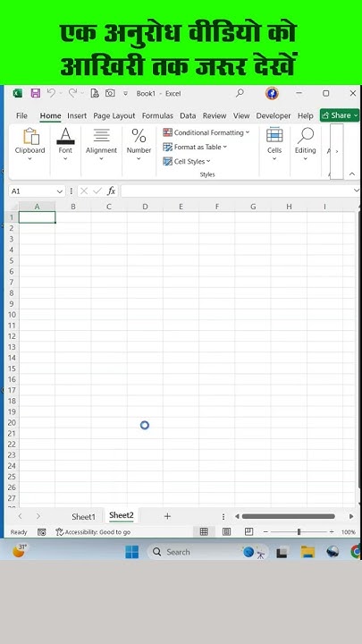Click Accessibility: Good to go status
The image size is (362, 644).
[x=93, y=532]
